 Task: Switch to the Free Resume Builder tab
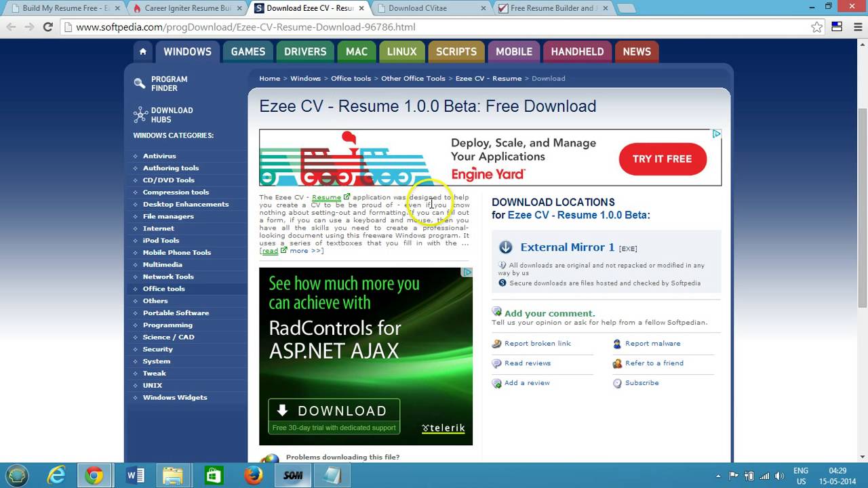553,9
